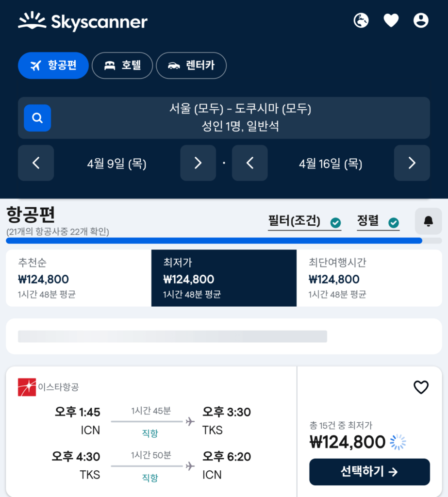This screenshot has height=497, width=448.
Task: Open the 필터(조건) filter options
Action: (304, 221)
